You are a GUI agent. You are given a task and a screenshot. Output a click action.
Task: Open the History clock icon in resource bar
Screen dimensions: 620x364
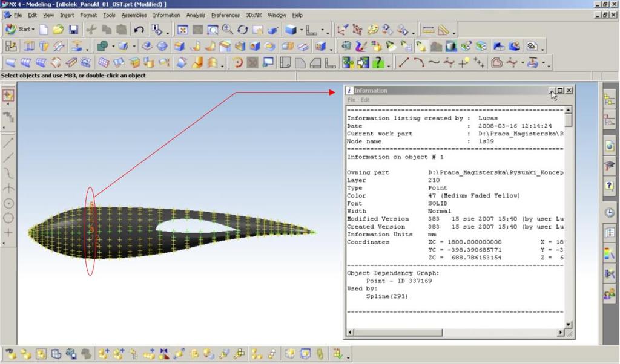(x=609, y=212)
